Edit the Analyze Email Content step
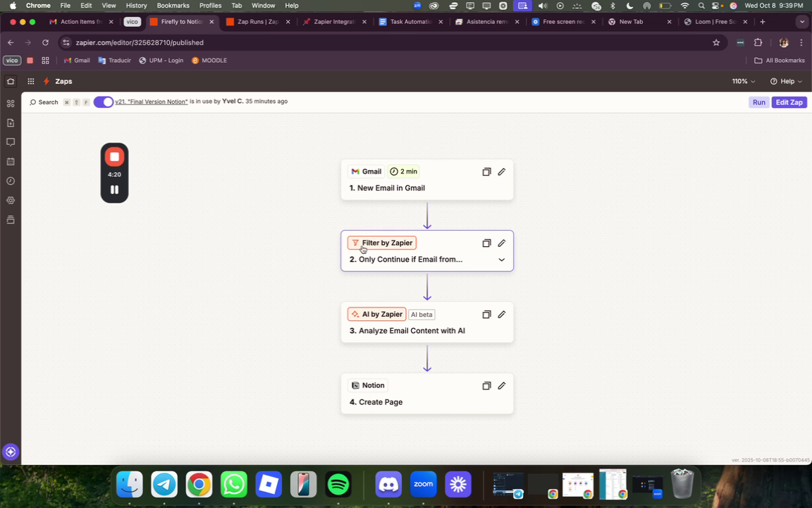The height and width of the screenshot is (508, 812). pos(502,315)
